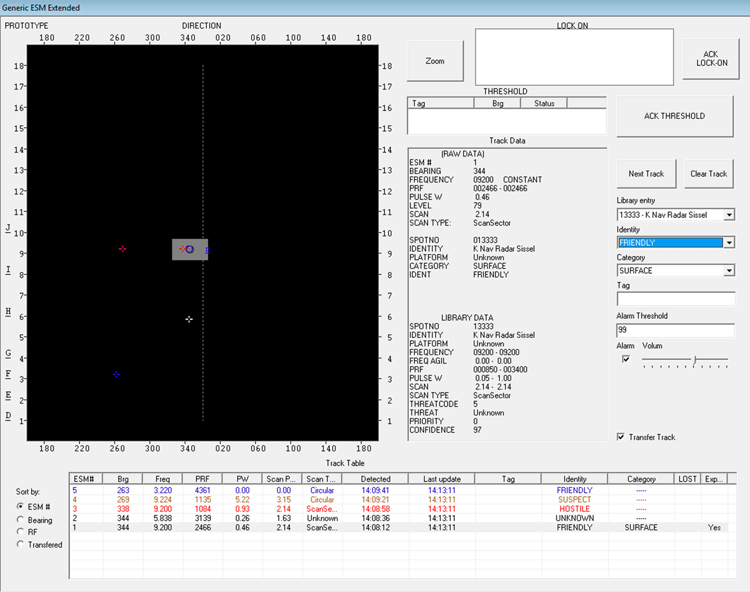750x592 pixels.
Task: Click the Freq column header in Track Table
Action: [x=162, y=479]
